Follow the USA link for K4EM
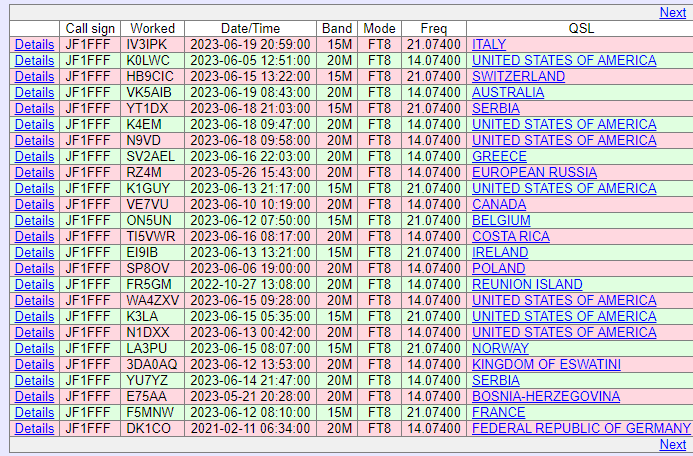The height and width of the screenshot is (456, 693). [x=564, y=125]
